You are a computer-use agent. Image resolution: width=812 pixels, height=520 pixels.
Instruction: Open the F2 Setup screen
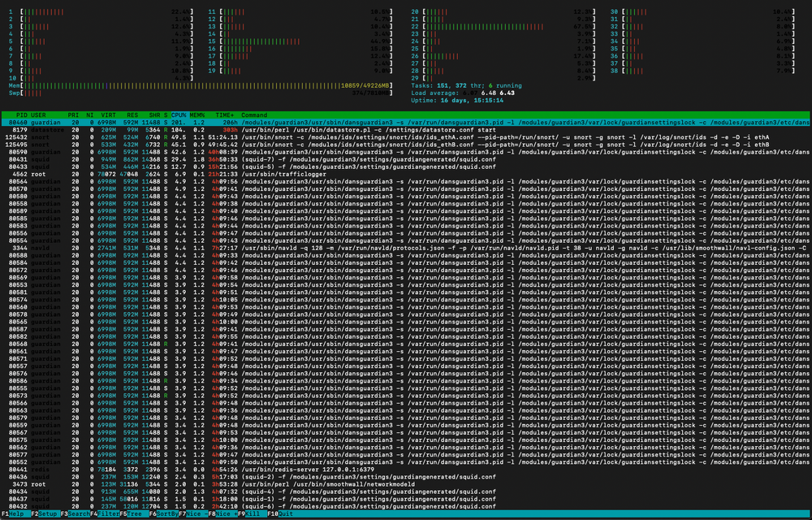pyautogui.click(x=44, y=513)
